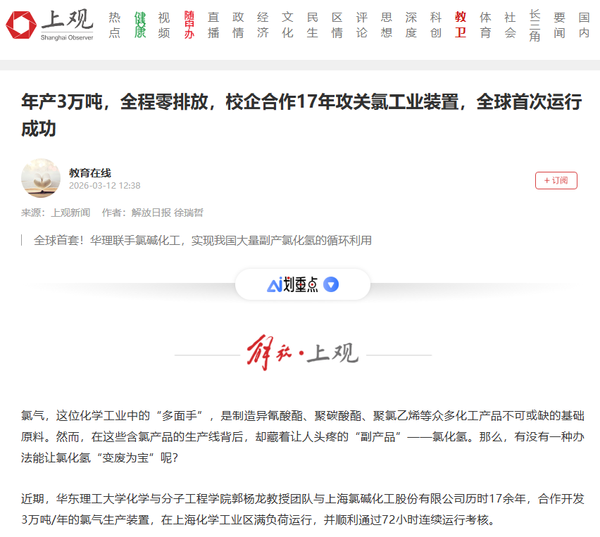Subscribe with the 订阅 button

(x=555, y=180)
